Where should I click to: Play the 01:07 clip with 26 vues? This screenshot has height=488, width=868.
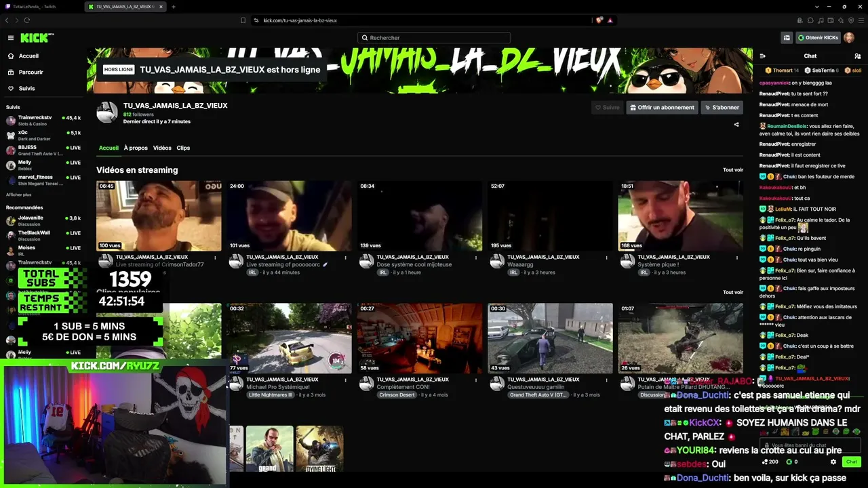(x=681, y=338)
